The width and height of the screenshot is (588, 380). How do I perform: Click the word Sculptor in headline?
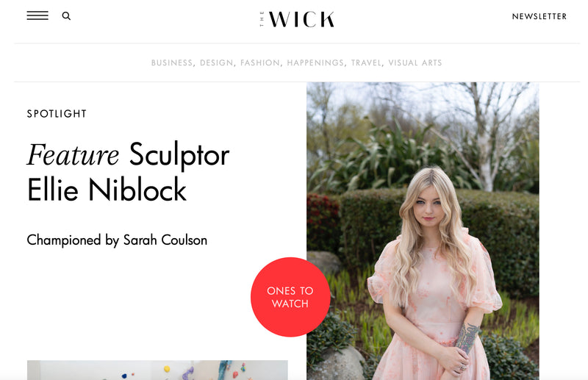point(179,155)
